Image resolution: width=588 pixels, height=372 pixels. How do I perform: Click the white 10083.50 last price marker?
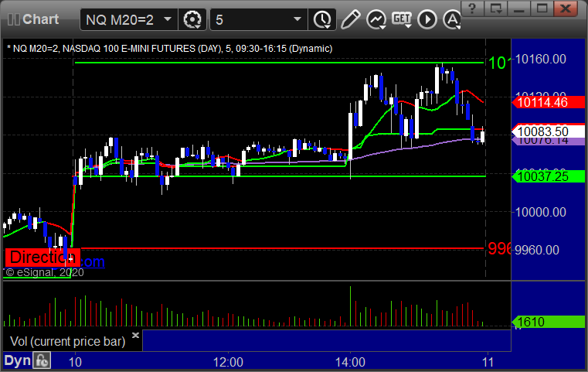pos(548,131)
